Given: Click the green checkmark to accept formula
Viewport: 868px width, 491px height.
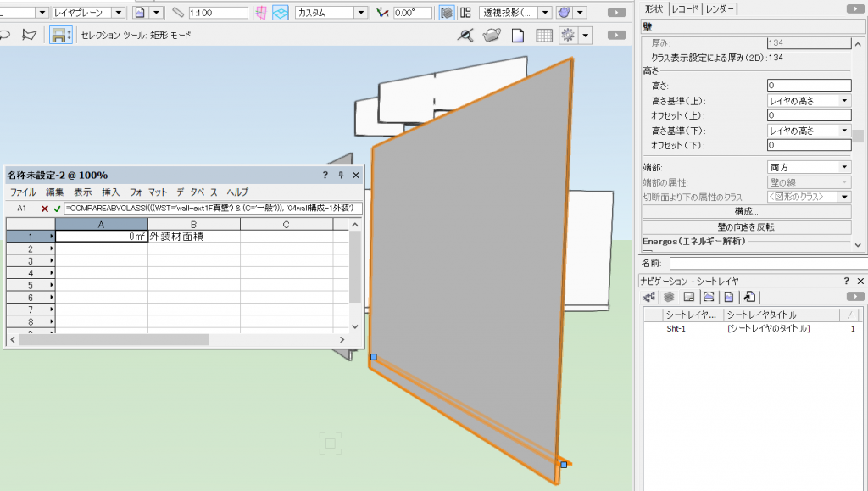Looking at the screenshot, I should tap(57, 208).
